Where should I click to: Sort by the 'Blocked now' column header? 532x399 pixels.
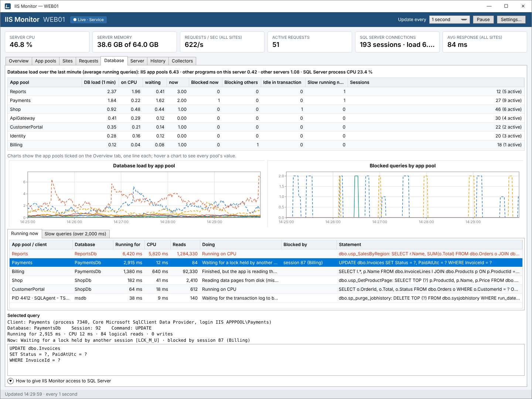(x=205, y=82)
